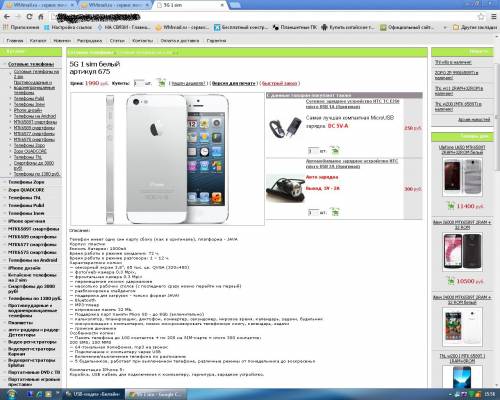Close the first WMmail.ru tab
Screen dimensions: 500x400
coord(72,5)
